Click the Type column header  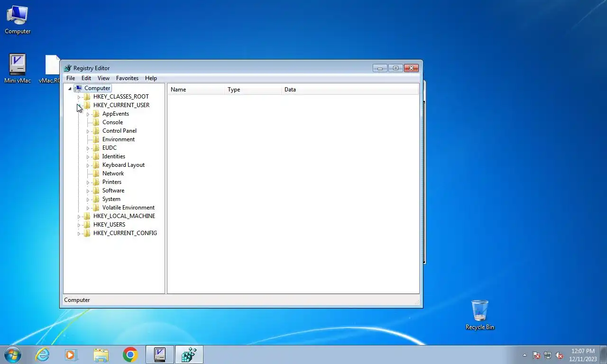[x=253, y=90]
